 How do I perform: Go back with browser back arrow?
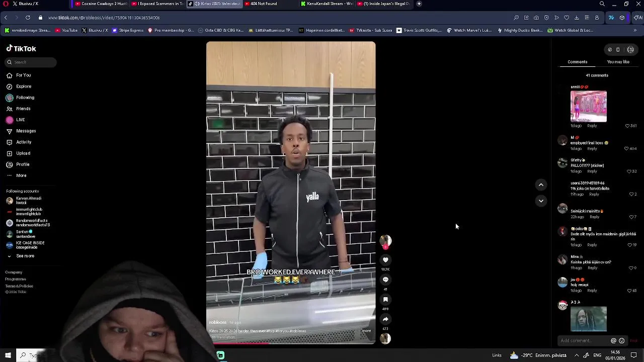(6, 18)
